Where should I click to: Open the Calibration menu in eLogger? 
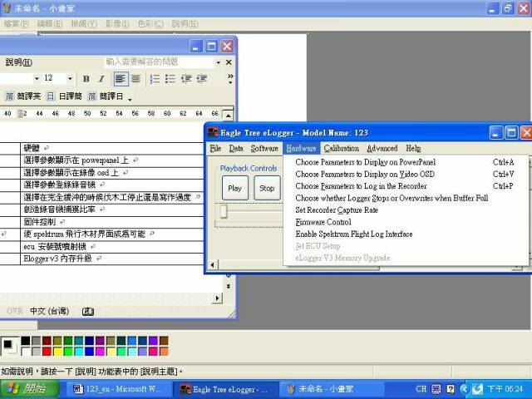342,148
